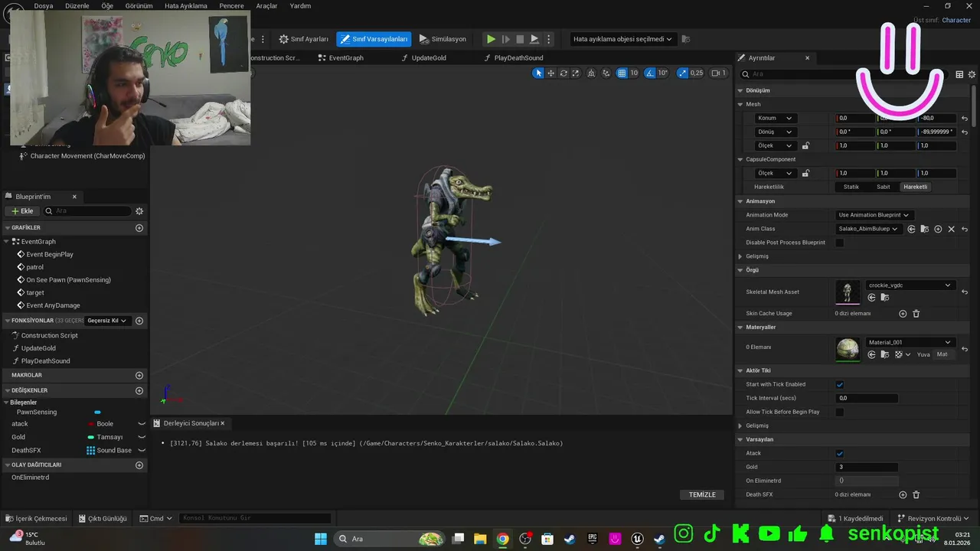Toggle scale snapping icon
980x551 pixels.
(x=681, y=73)
